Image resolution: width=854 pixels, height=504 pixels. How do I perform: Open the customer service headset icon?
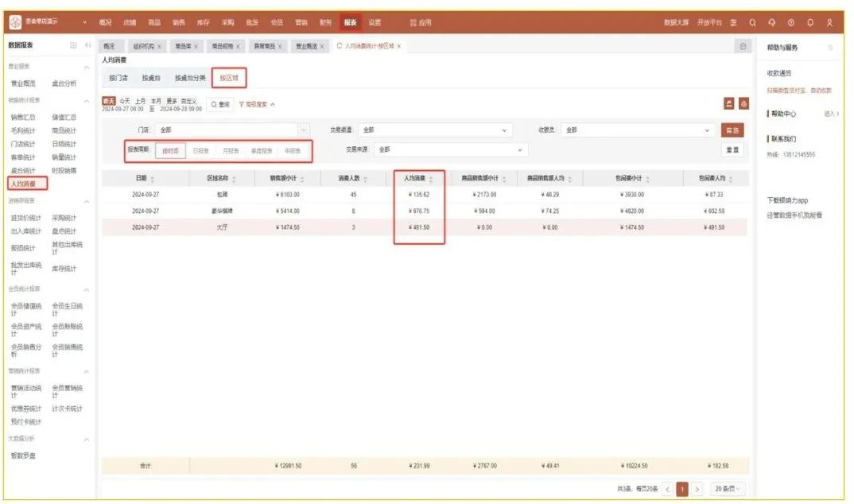[x=771, y=22]
